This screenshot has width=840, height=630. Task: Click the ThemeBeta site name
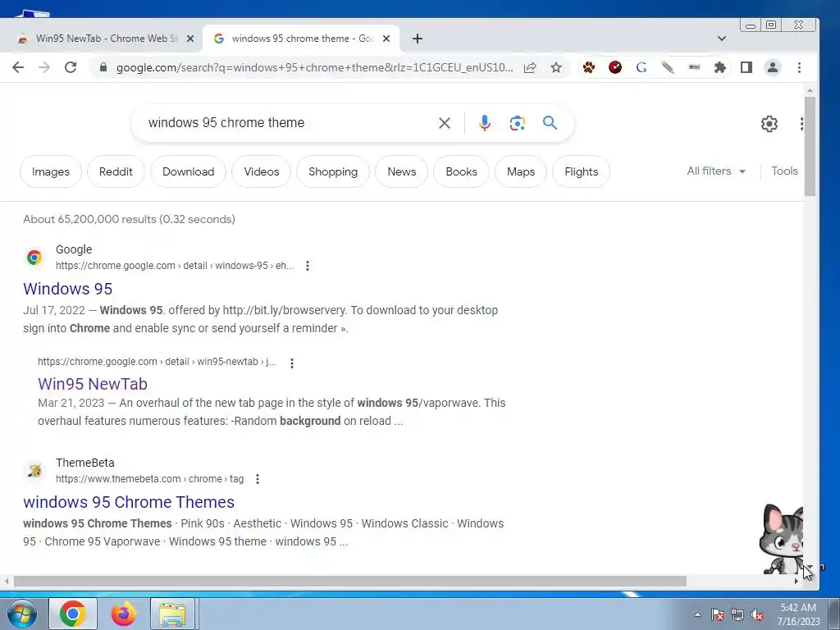click(x=84, y=463)
